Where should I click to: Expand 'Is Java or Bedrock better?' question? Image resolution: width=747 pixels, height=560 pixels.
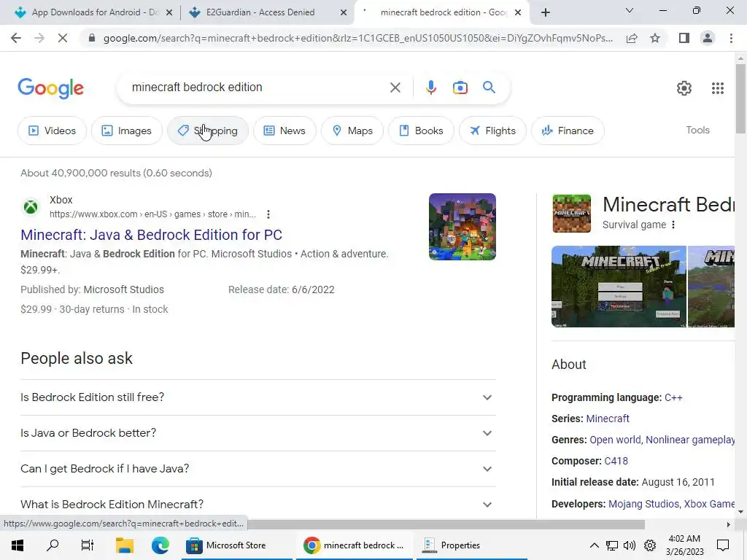258,433
